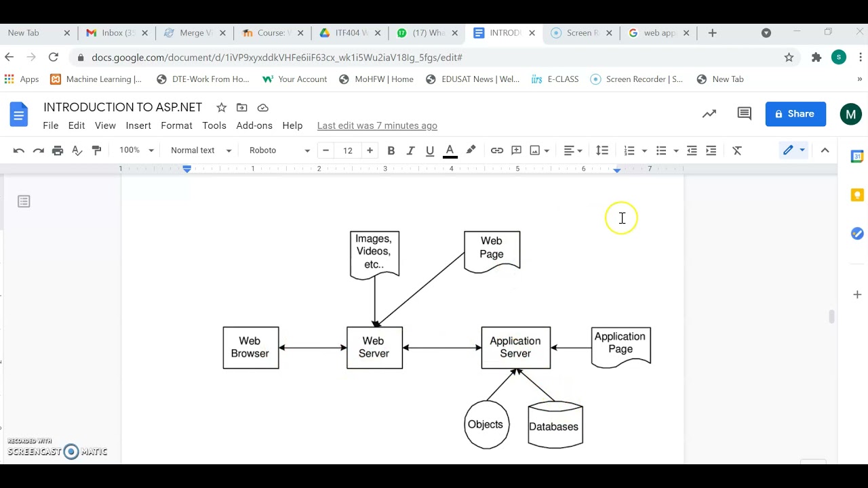This screenshot has height=488, width=868.
Task: Get add-ons with side panel plus icon
Action: 857,294
